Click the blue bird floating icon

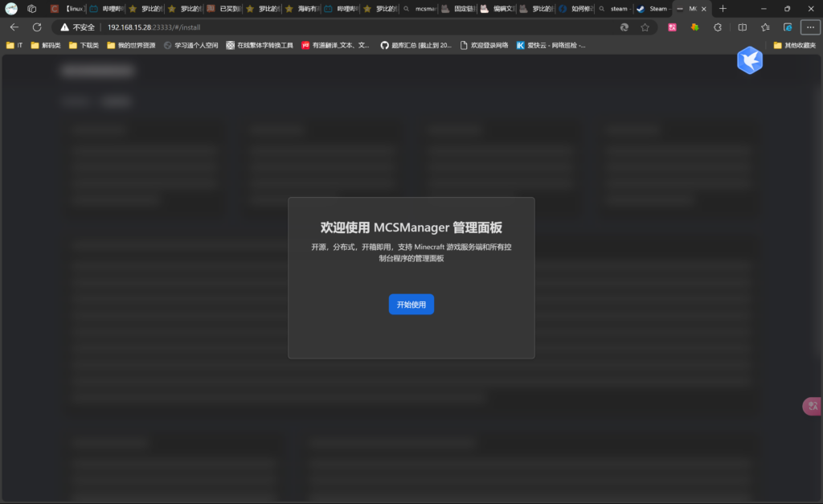(749, 60)
